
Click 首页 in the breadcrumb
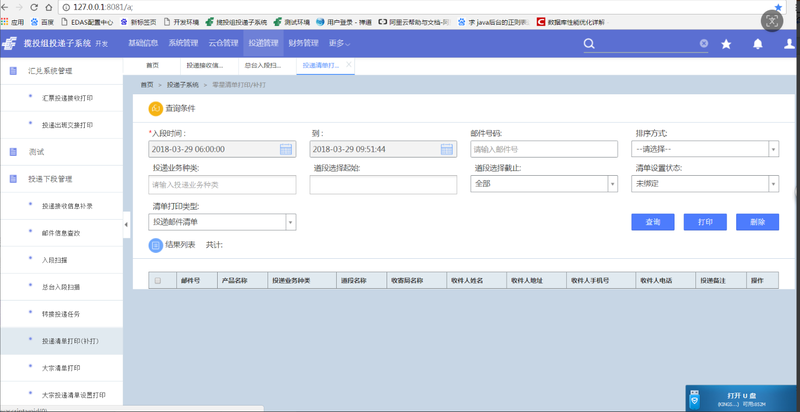click(147, 85)
